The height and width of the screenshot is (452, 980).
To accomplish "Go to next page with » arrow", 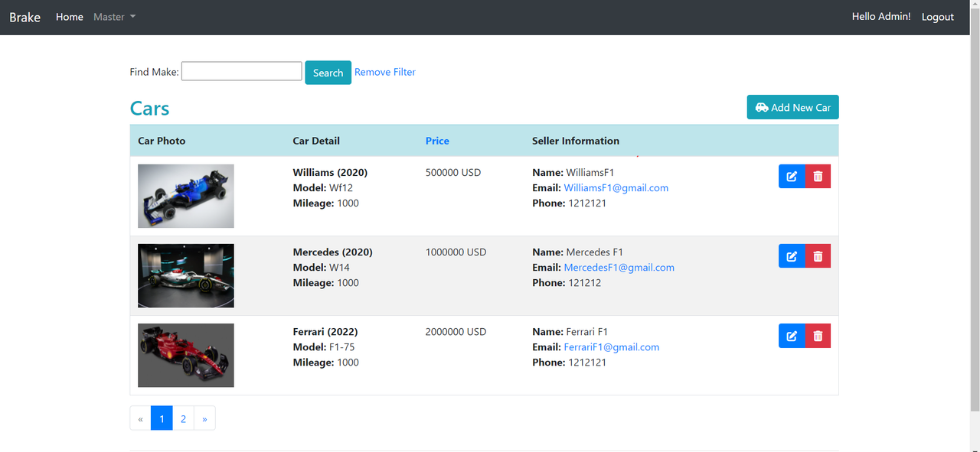I will pyautogui.click(x=204, y=418).
